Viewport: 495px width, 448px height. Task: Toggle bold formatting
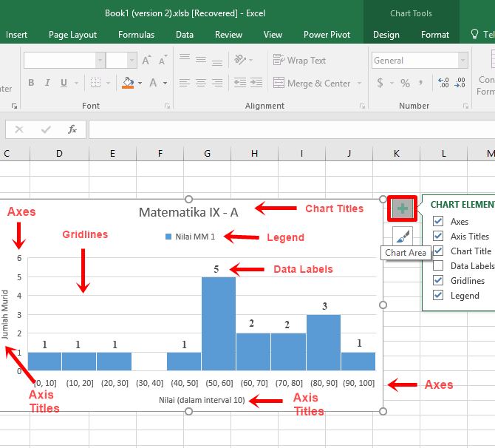[31, 84]
